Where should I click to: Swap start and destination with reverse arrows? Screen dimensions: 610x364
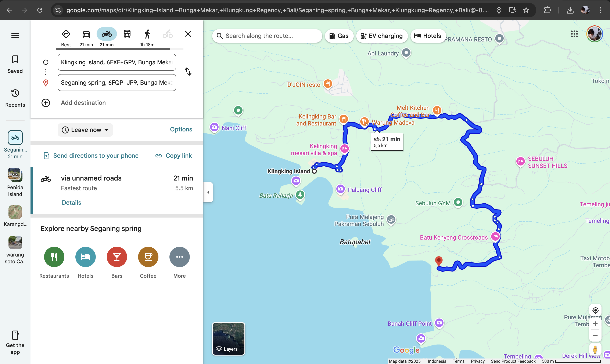[x=188, y=72]
